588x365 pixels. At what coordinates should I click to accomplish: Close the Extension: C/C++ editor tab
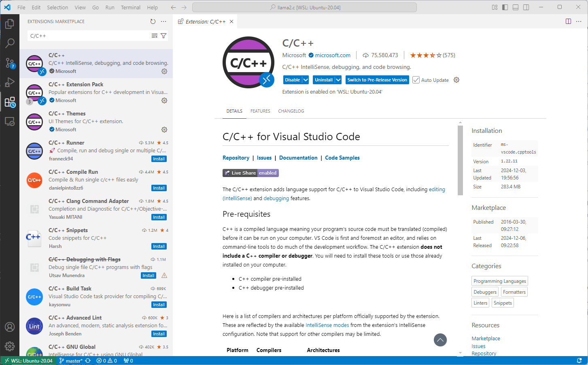coord(231,21)
